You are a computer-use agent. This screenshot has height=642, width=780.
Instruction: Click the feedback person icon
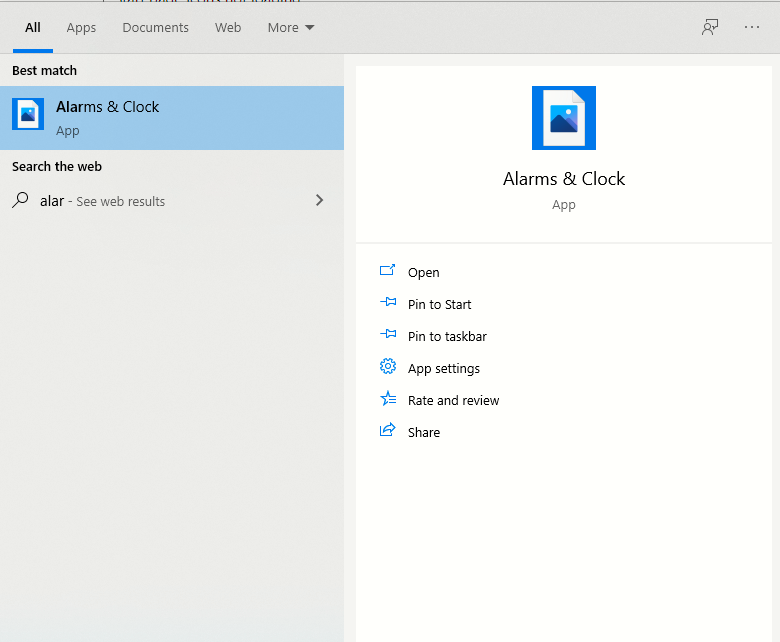point(710,28)
